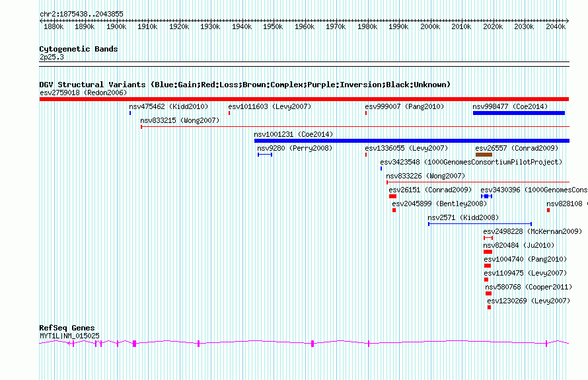Select the red nsv820484 loss block
The image size is (588, 380).
[x=488, y=252]
